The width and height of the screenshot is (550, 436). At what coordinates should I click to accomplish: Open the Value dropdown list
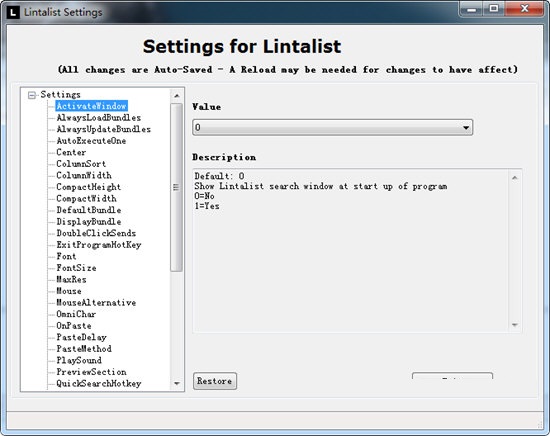[332, 127]
